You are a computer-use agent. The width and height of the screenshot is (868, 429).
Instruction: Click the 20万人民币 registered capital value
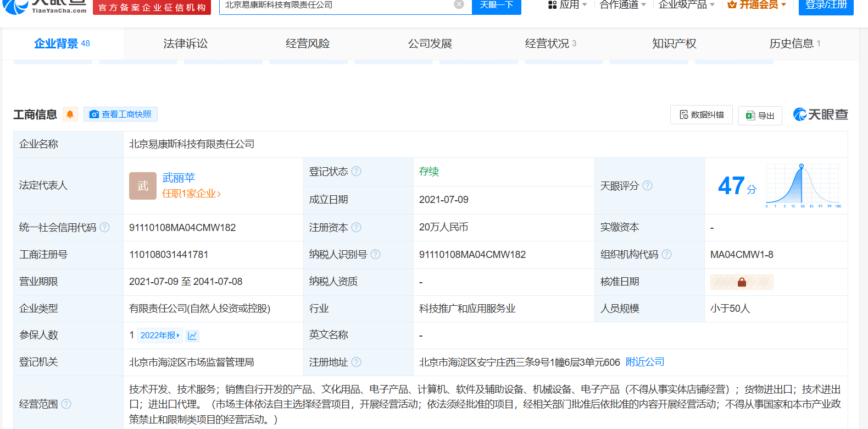tap(444, 227)
